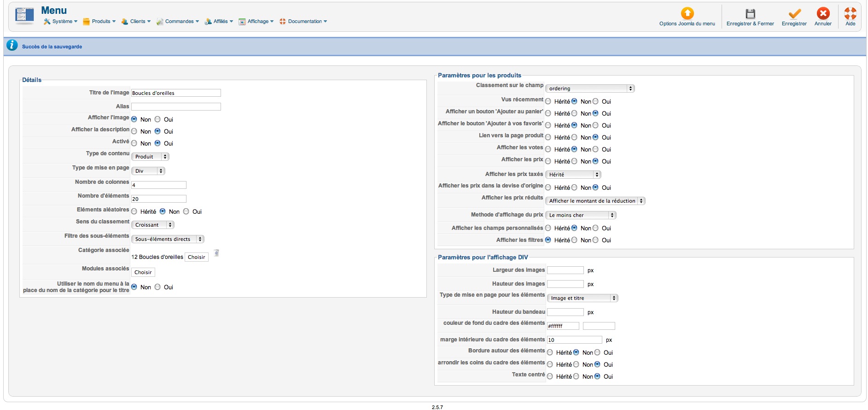The height and width of the screenshot is (410, 868).
Task: Click Choisir for Modules associés
Action: tap(143, 272)
